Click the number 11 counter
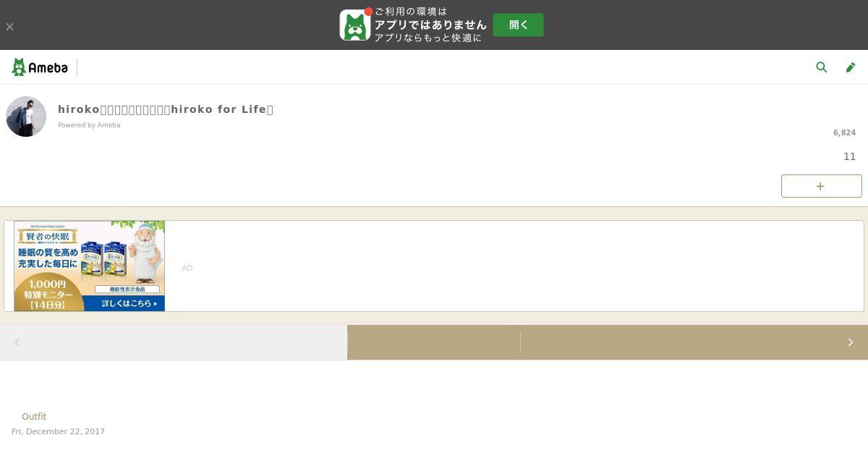 click(x=849, y=156)
